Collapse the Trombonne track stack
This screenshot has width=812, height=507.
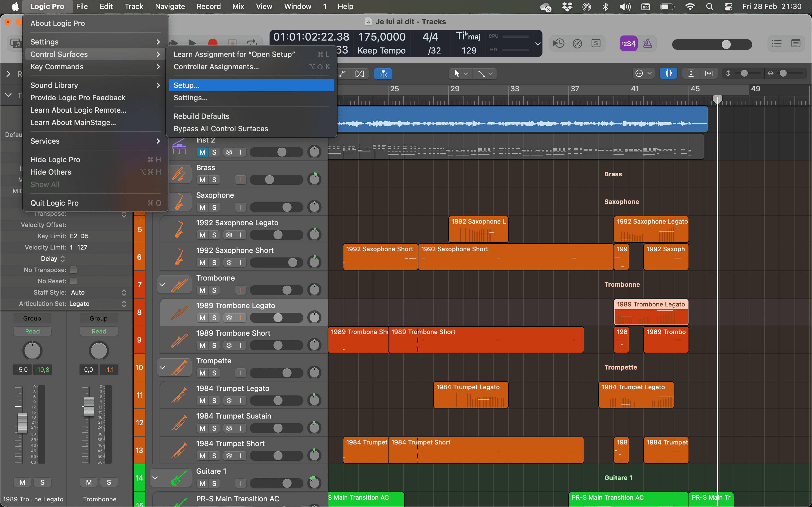click(x=162, y=284)
